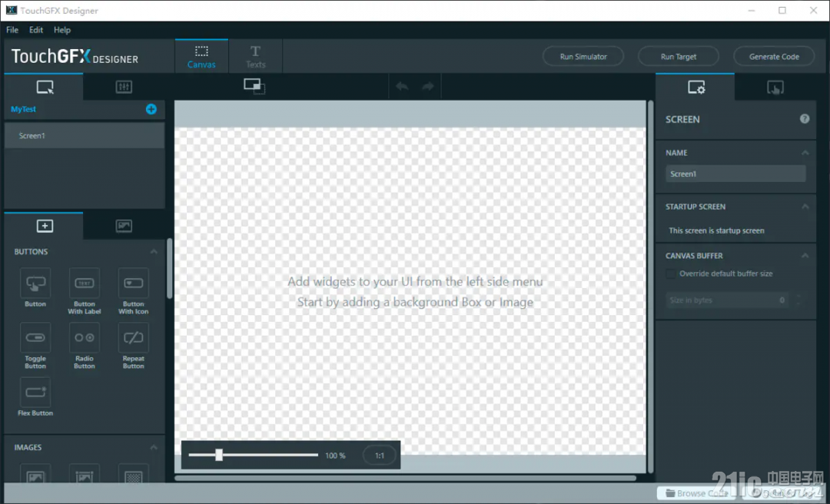
Task: Select the Repeat Button widget
Action: coord(134,338)
